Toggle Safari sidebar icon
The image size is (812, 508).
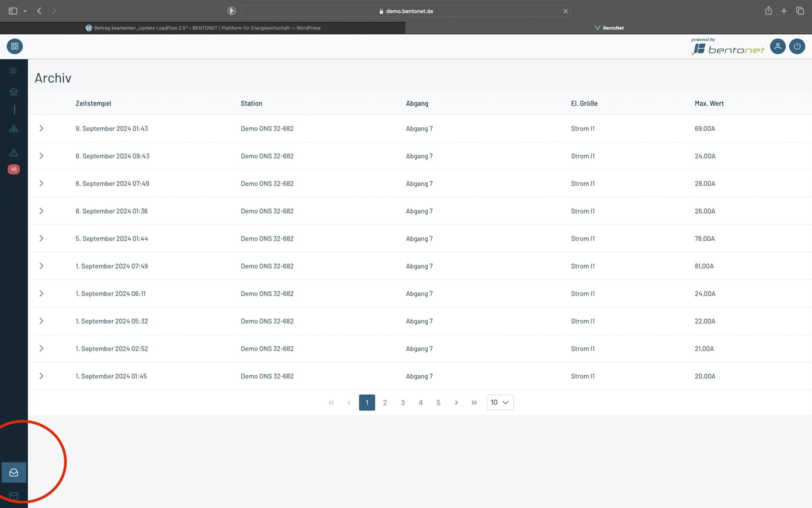tap(13, 11)
